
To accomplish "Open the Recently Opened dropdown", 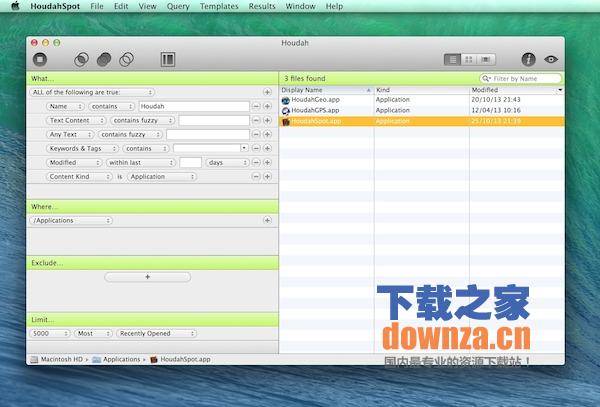I will [157, 334].
